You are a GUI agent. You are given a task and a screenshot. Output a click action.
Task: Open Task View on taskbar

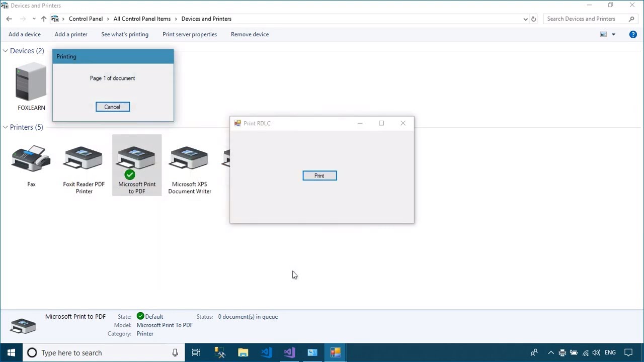point(196,352)
